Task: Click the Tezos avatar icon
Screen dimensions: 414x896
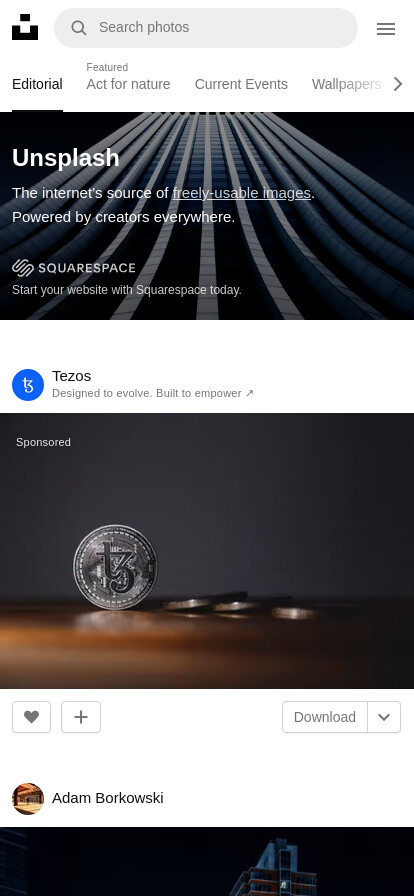Action: [x=28, y=385]
